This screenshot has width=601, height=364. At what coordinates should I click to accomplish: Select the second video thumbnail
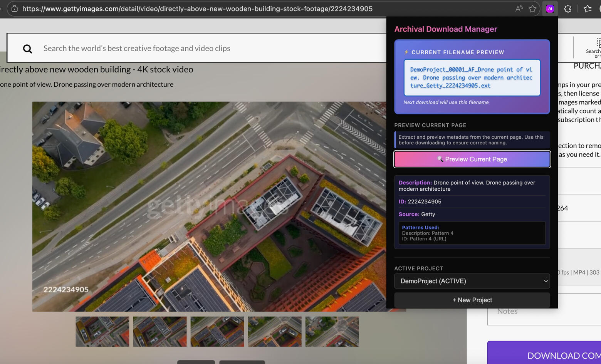159,331
